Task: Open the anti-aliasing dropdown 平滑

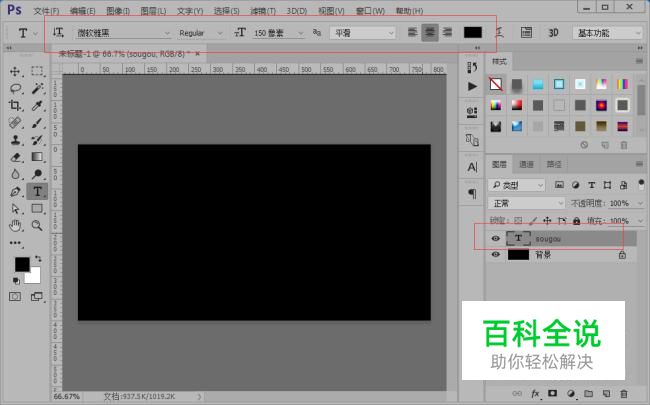Action: click(x=362, y=33)
